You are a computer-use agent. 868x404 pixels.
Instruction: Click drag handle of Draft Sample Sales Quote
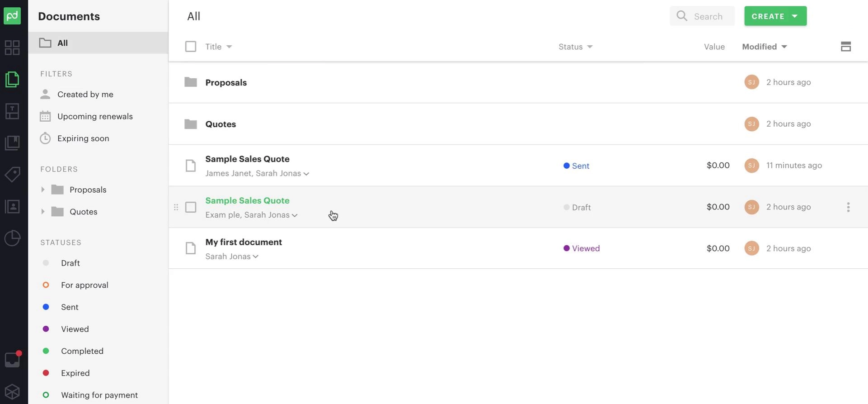[x=176, y=207]
